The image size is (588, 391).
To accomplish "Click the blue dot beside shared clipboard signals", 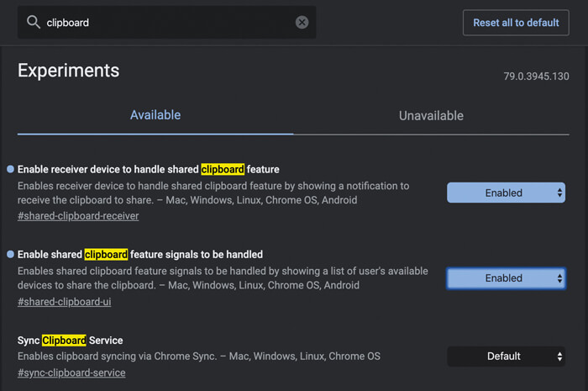I will tap(10, 254).
